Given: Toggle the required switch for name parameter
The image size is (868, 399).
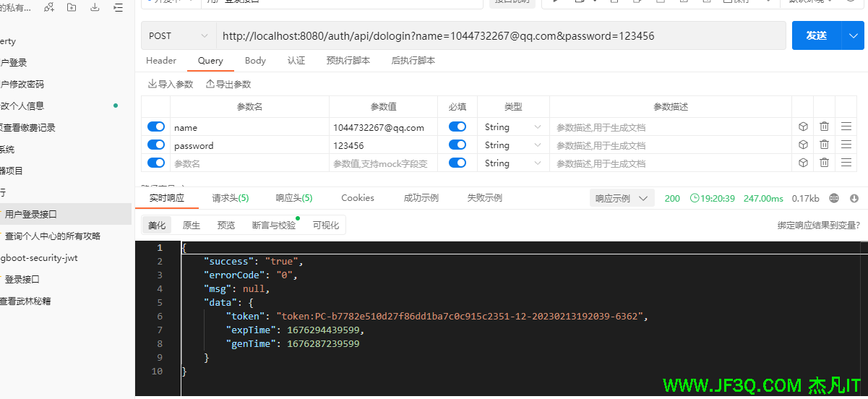Looking at the screenshot, I should pyautogui.click(x=457, y=126).
